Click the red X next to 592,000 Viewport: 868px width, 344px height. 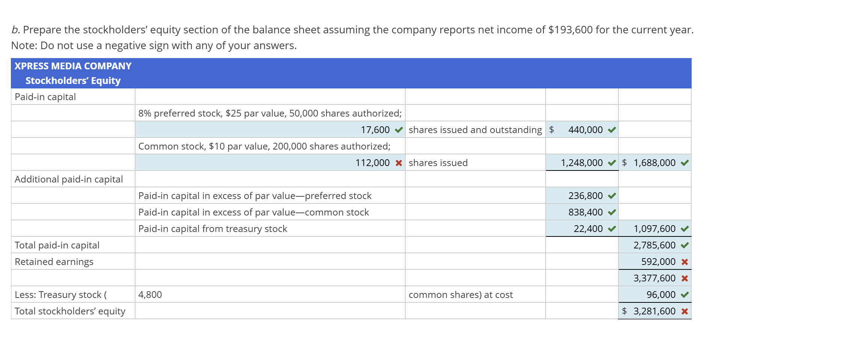click(x=685, y=262)
